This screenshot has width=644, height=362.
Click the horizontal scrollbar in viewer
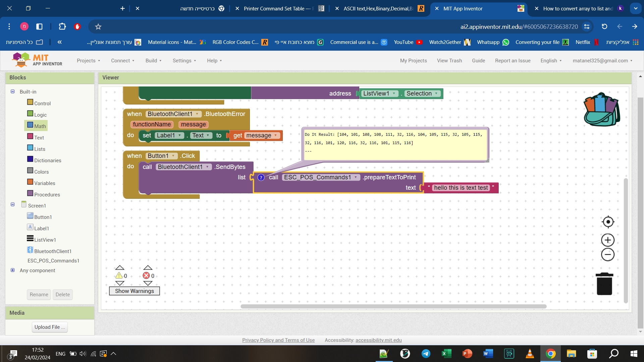pos(393,306)
